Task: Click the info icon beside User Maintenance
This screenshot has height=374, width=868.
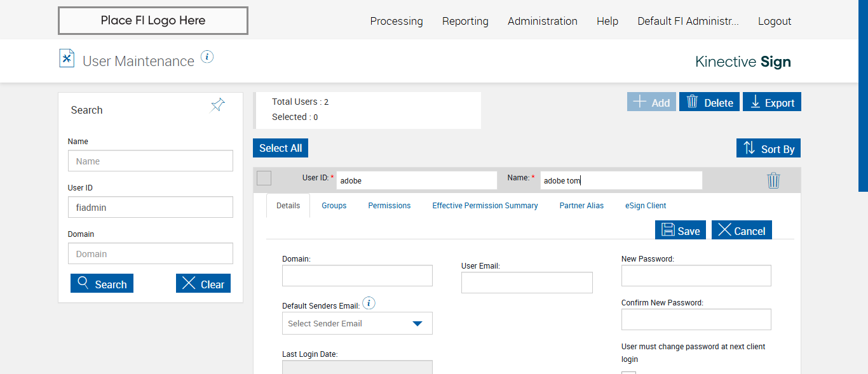Action: (207, 57)
